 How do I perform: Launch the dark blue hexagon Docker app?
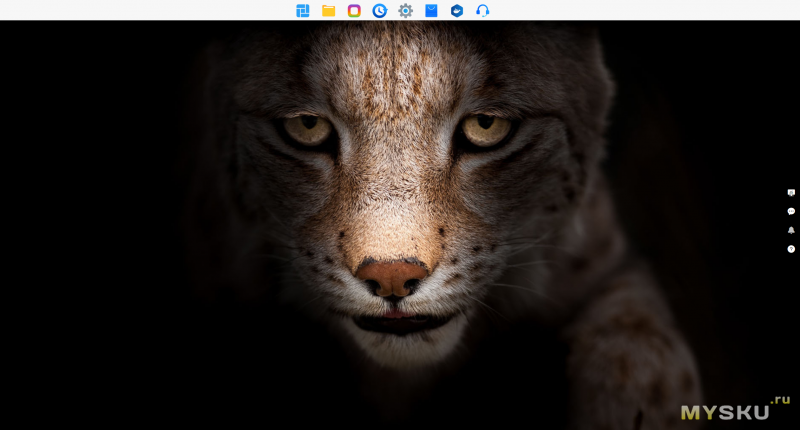pyautogui.click(x=457, y=11)
